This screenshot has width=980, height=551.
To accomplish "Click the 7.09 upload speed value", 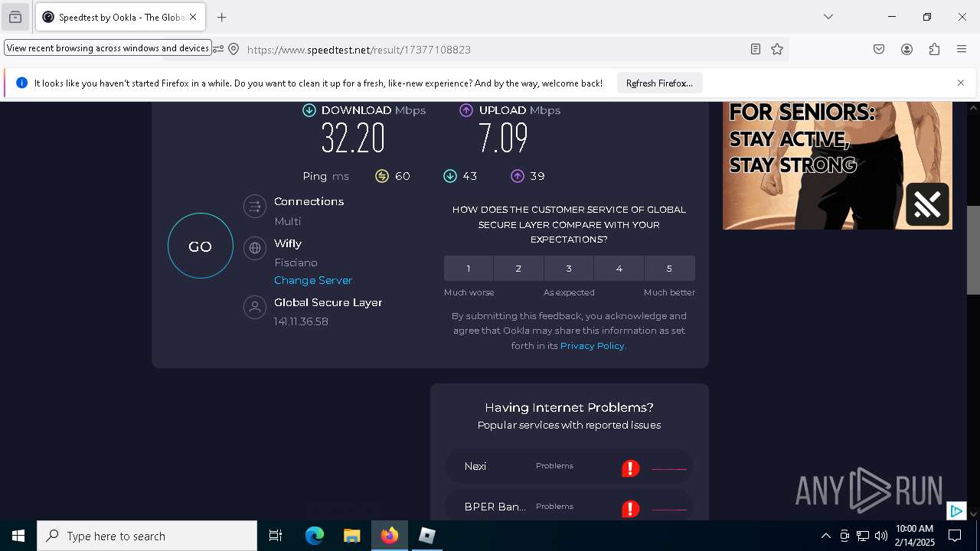I will pos(503,139).
